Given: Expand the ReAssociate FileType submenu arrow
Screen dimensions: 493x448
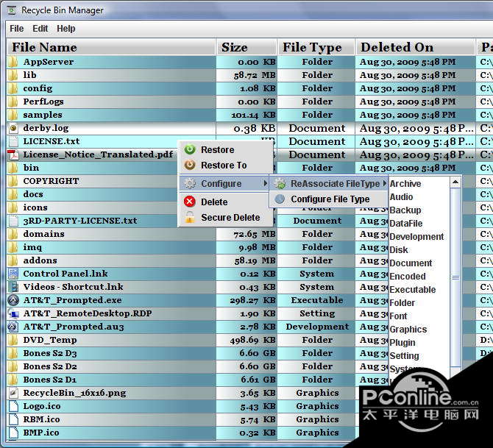Looking at the screenshot, I should coord(384,183).
